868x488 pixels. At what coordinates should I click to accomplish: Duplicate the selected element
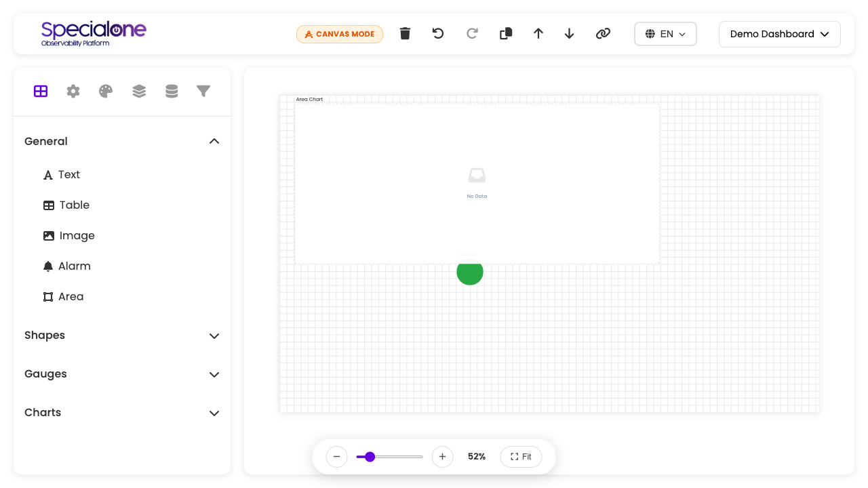tap(506, 33)
